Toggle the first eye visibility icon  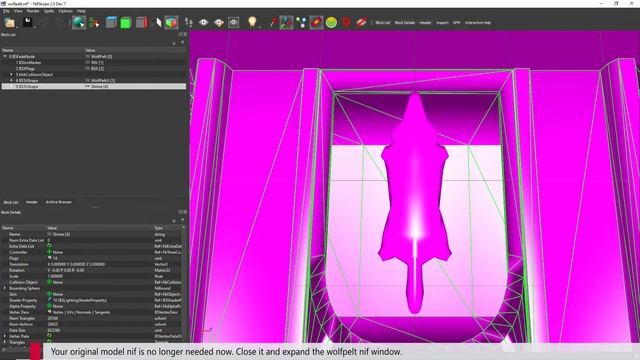tap(203, 22)
